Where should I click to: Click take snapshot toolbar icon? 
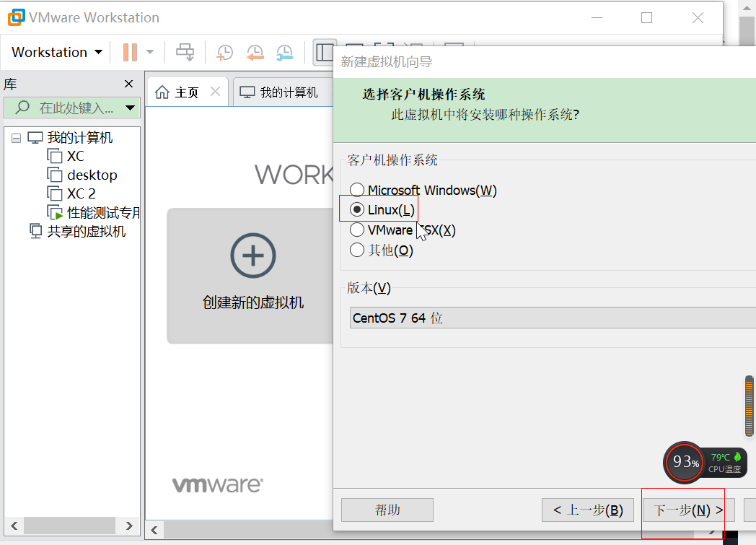(224, 52)
